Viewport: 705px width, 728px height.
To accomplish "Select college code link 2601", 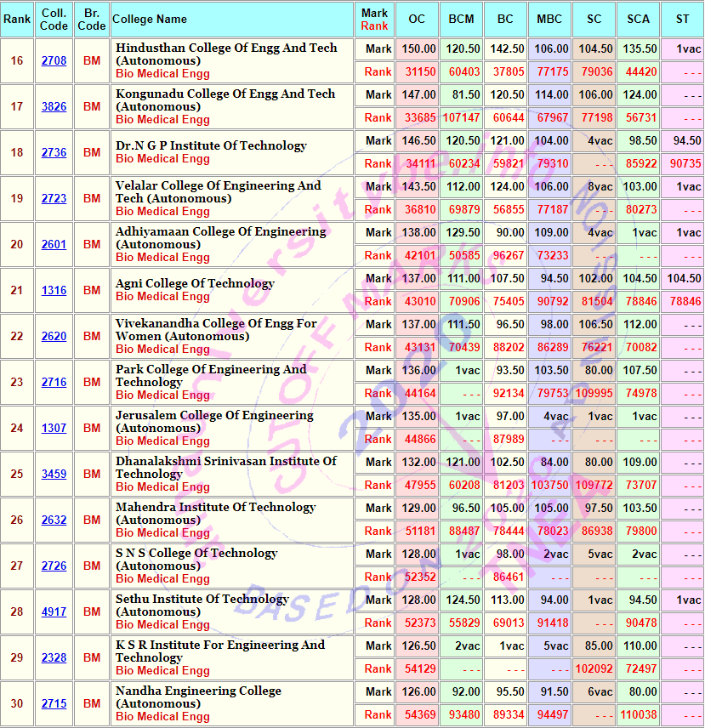I will (x=54, y=245).
